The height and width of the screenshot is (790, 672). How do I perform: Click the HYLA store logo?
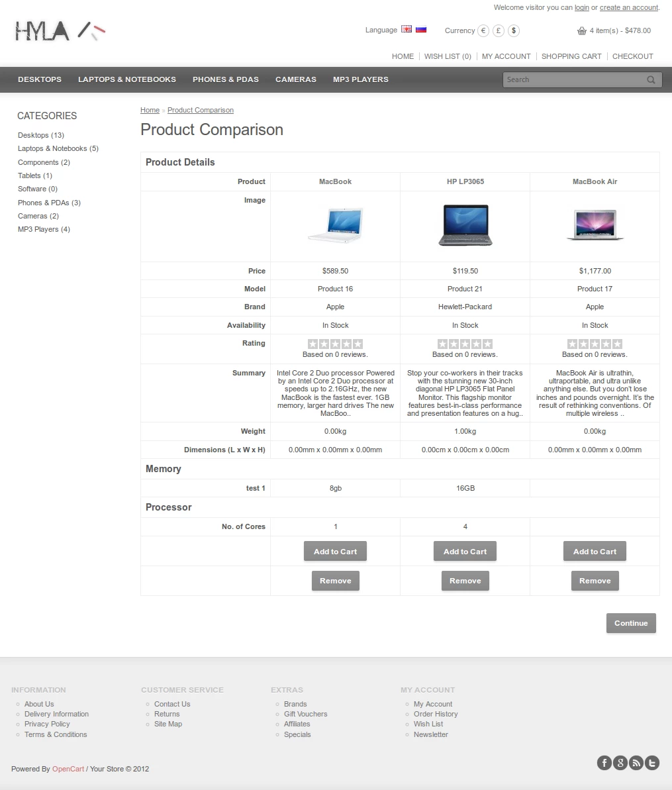[60, 31]
